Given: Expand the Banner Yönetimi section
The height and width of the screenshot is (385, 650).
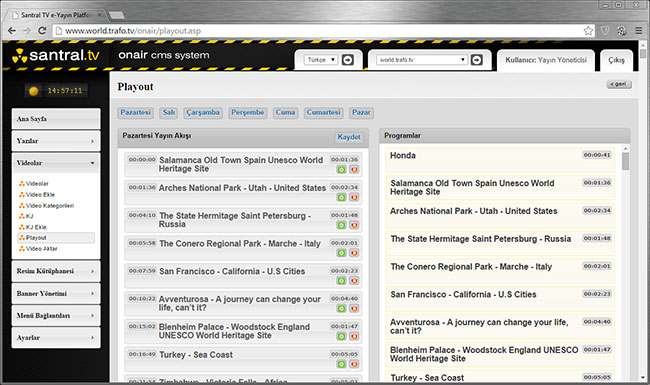Looking at the screenshot, I should pos(56,293).
